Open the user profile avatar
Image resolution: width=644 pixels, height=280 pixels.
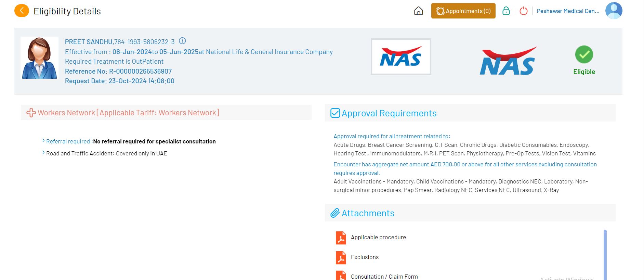click(614, 11)
